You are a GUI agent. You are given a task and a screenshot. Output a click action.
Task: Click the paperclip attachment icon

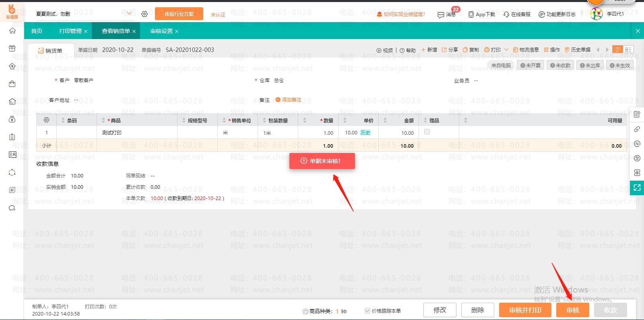[x=637, y=129]
